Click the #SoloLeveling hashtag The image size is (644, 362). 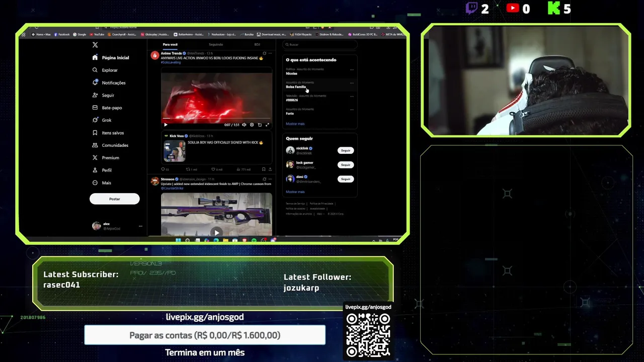coord(171,62)
